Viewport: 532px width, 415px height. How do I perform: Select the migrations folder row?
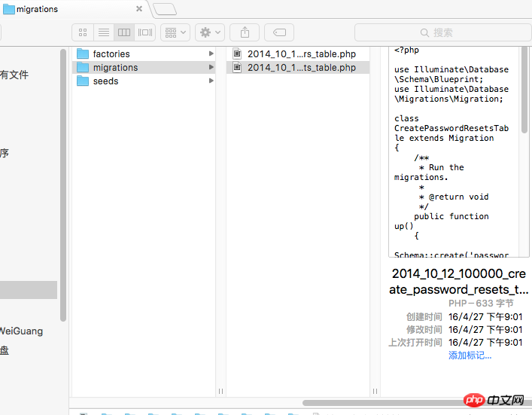point(144,67)
